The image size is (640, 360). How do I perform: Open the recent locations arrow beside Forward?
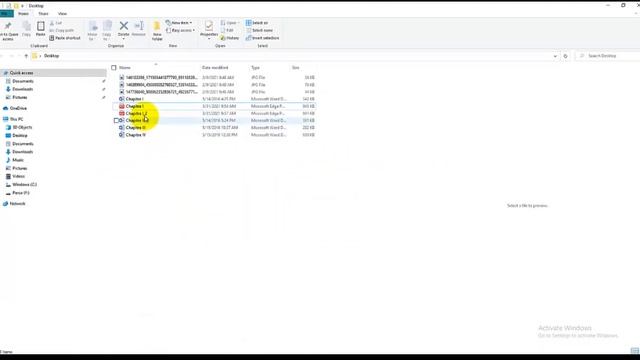tap(19, 56)
